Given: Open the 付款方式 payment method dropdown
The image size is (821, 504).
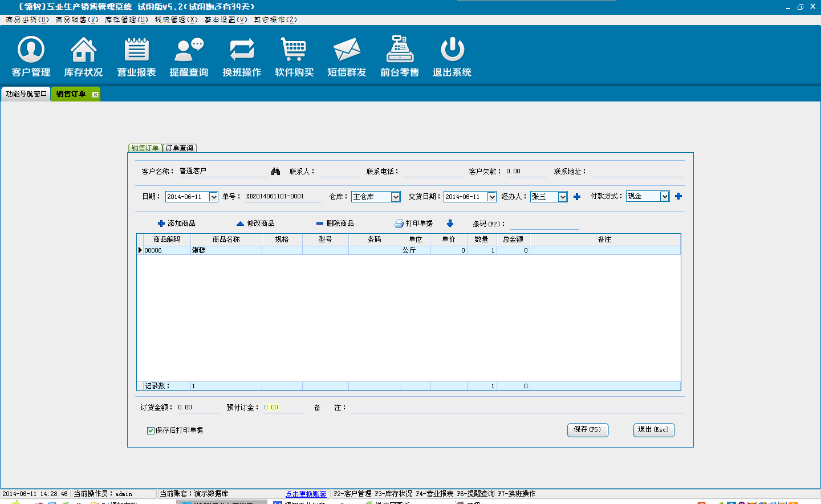Looking at the screenshot, I should point(664,196).
